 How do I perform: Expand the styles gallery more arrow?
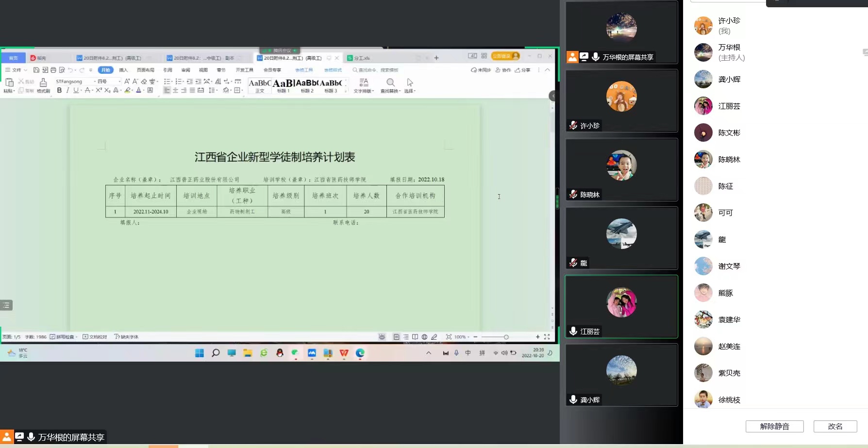point(346,91)
